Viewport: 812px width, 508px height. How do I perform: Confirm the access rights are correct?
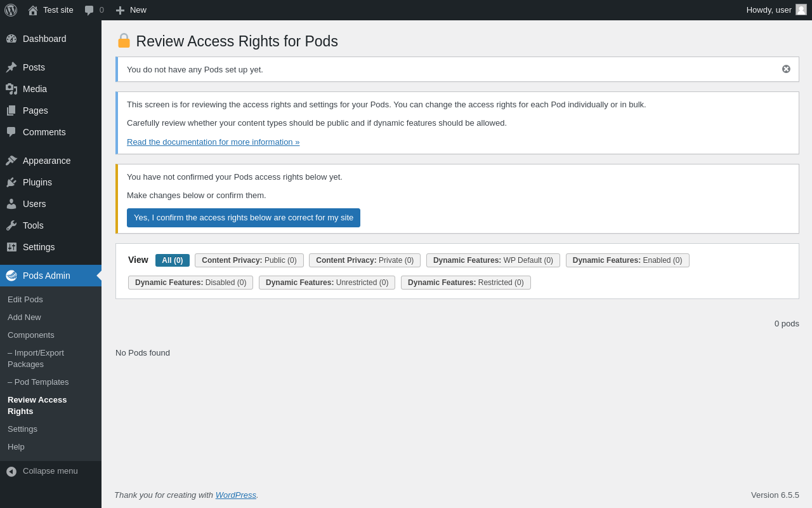[244, 218]
